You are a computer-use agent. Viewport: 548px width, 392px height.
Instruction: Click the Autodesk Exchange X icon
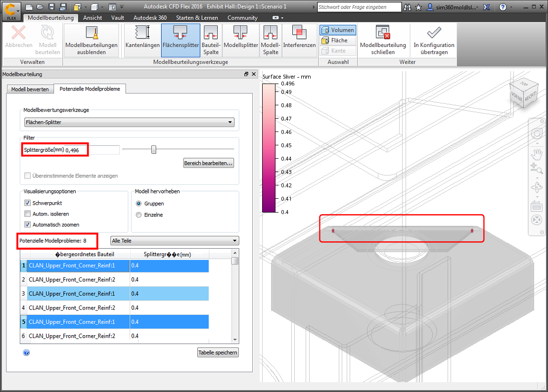pos(487,7)
